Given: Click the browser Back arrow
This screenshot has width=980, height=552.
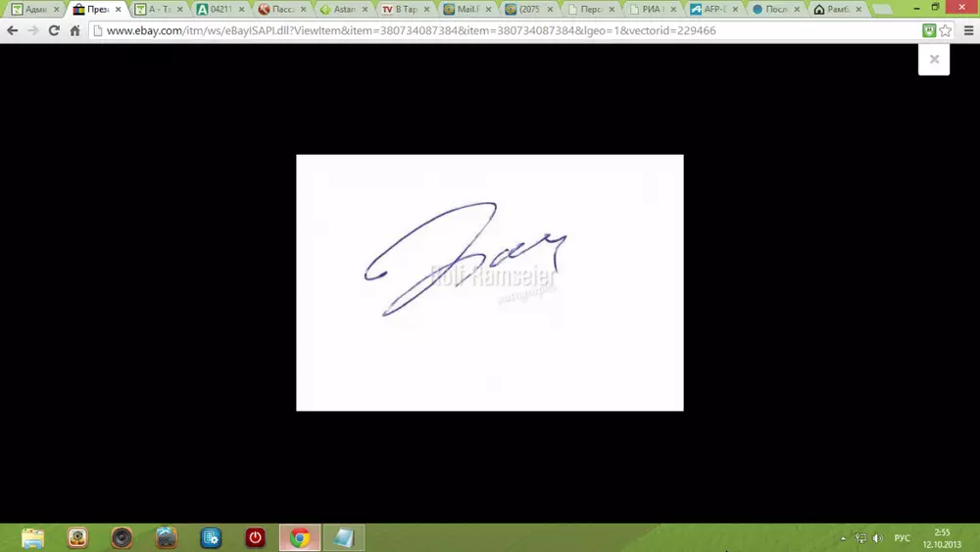Looking at the screenshot, I should click(x=13, y=30).
